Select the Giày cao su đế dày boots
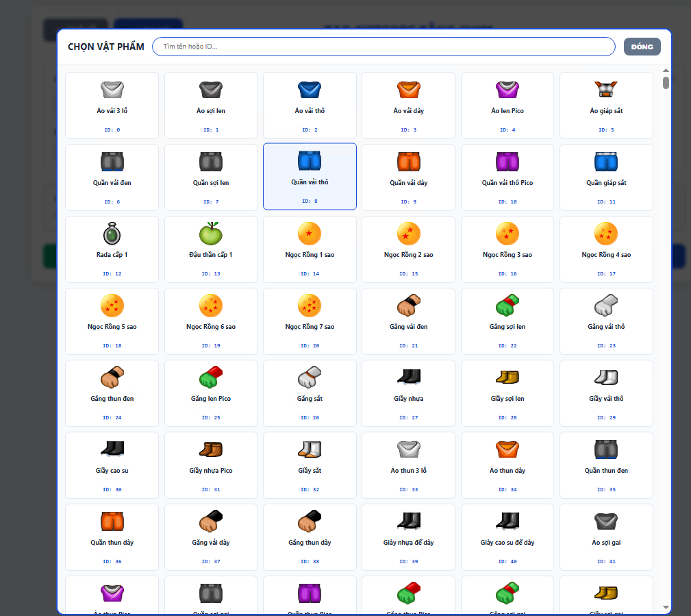Image resolution: width=691 pixels, height=616 pixels. pos(507,521)
